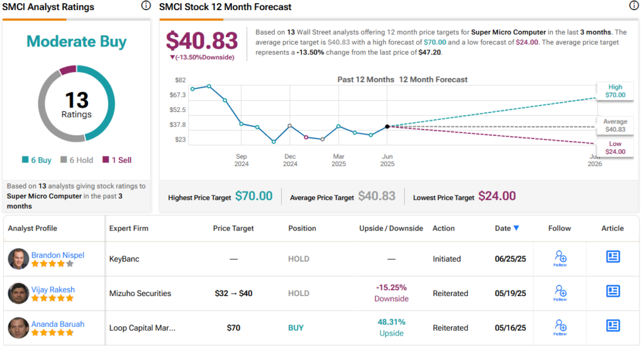Click the Price Target column header
644x347 pixels.
pos(233,228)
